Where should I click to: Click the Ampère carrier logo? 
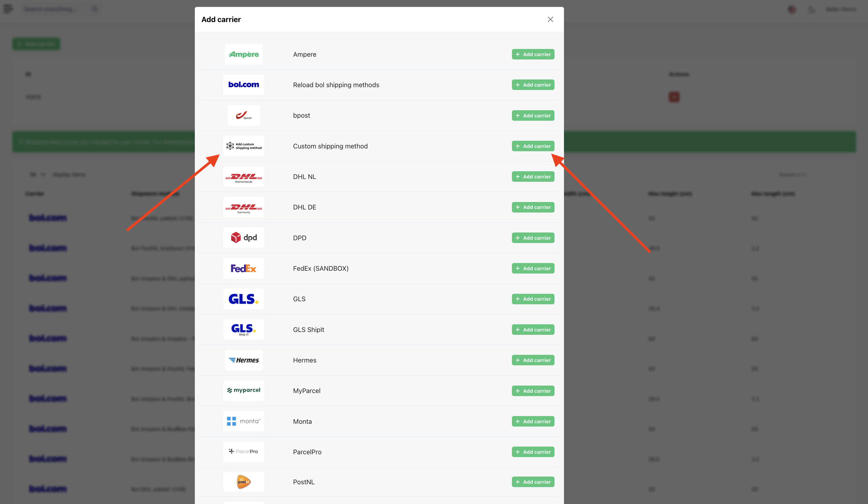click(244, 54)
